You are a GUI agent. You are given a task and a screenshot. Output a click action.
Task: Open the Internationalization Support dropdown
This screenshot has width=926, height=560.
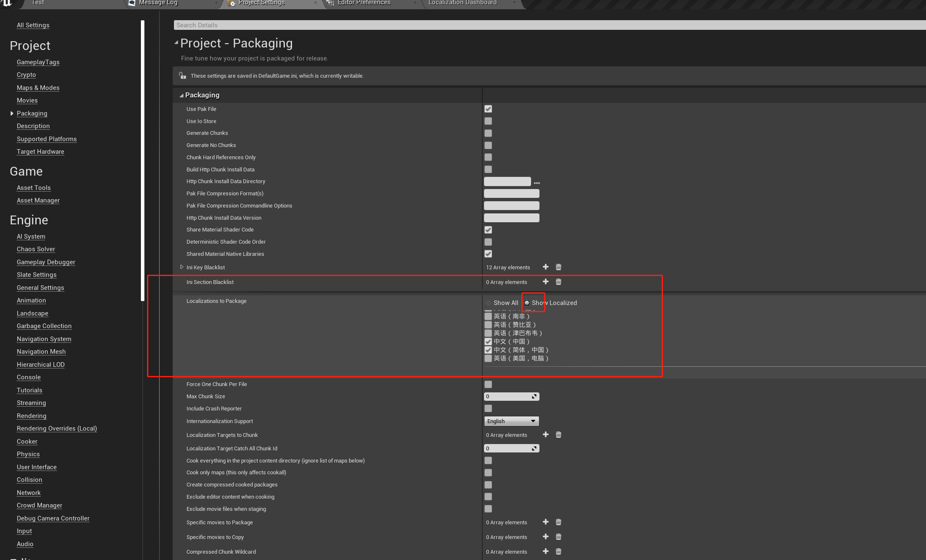pos(511,421)
